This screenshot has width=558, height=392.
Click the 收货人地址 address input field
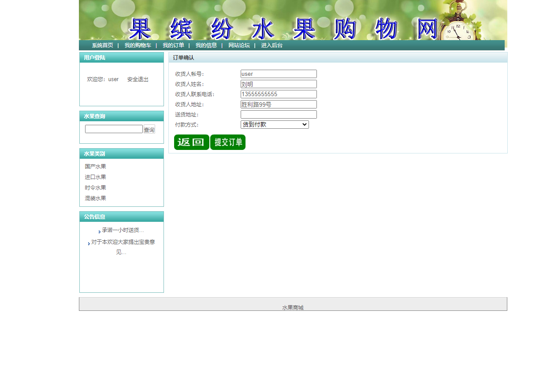coord(279,105)
